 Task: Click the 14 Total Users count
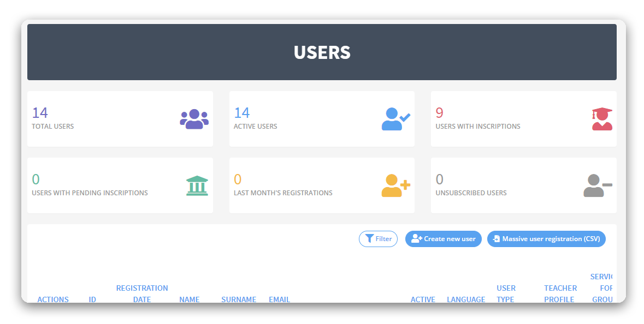point(40,113)
